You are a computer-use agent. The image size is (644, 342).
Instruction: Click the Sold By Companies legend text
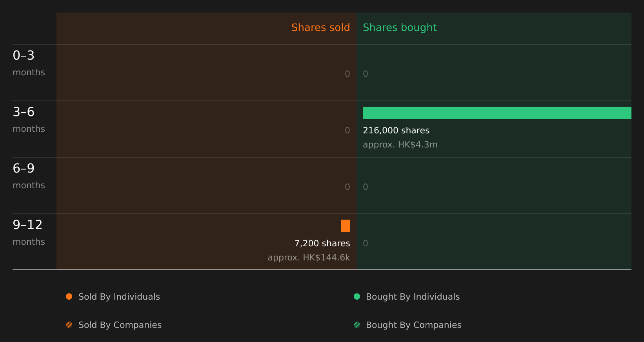click(120, 325)
